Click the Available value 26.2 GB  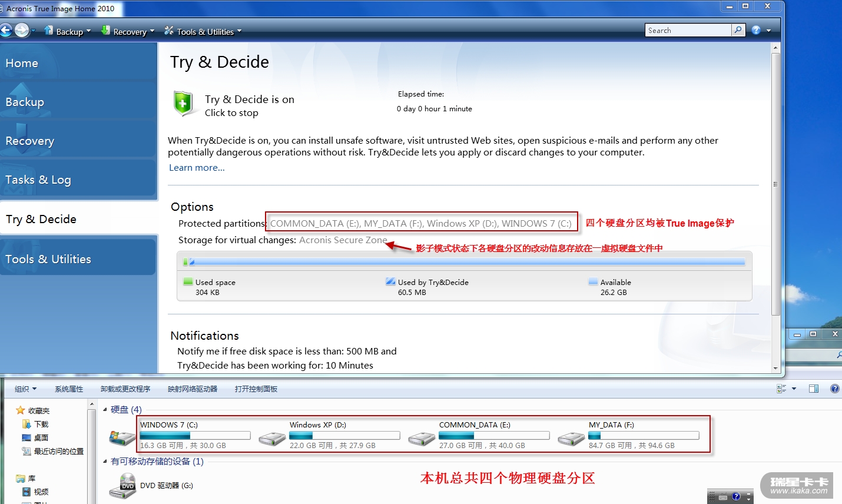point(614,293)
